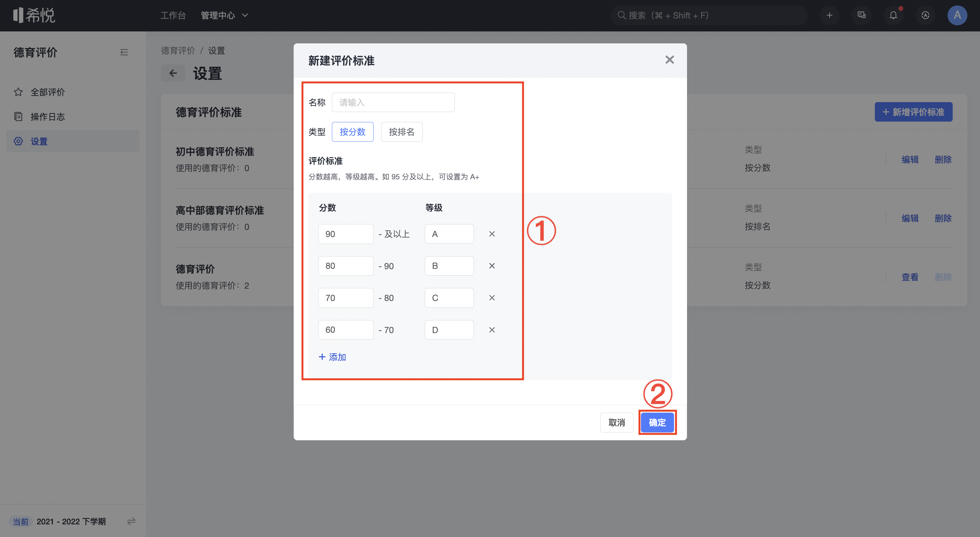980x537 pixels.
Task: Click the grade field showing C
Action: (x=449, y=298)
